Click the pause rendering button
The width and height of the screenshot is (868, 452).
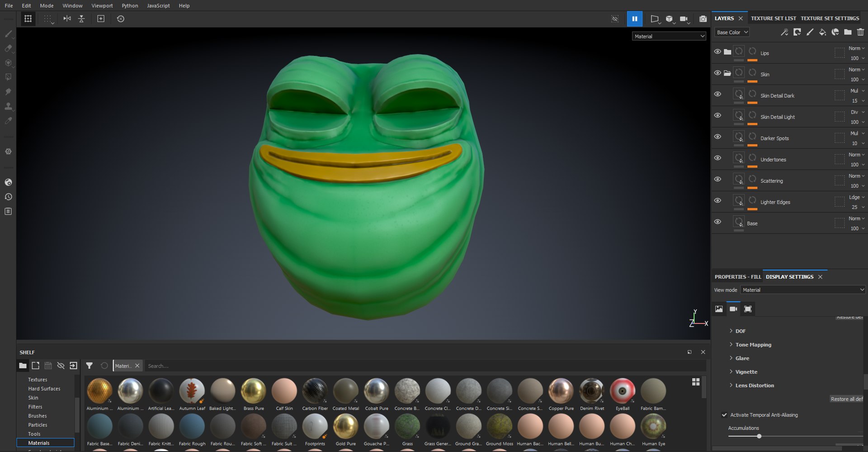(x=635, y=19)
